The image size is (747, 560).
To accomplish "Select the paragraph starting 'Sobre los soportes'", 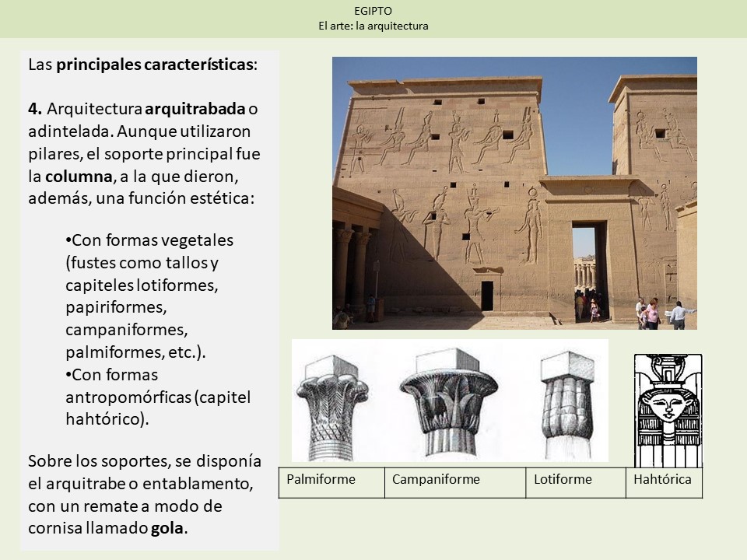I will pos(145,495).
